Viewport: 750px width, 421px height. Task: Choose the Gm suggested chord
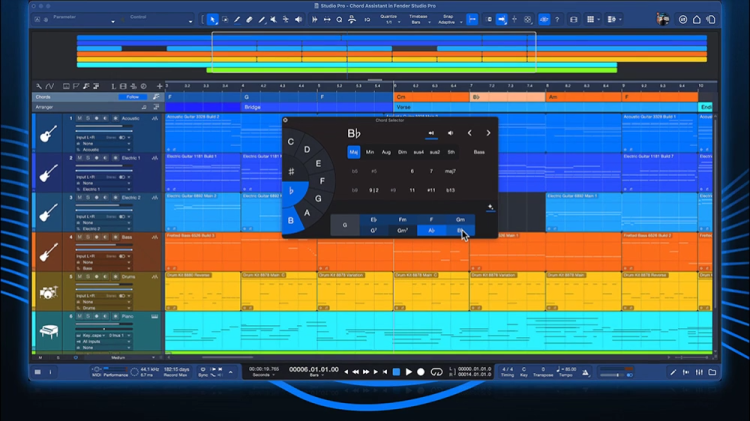tap(460, 219)
